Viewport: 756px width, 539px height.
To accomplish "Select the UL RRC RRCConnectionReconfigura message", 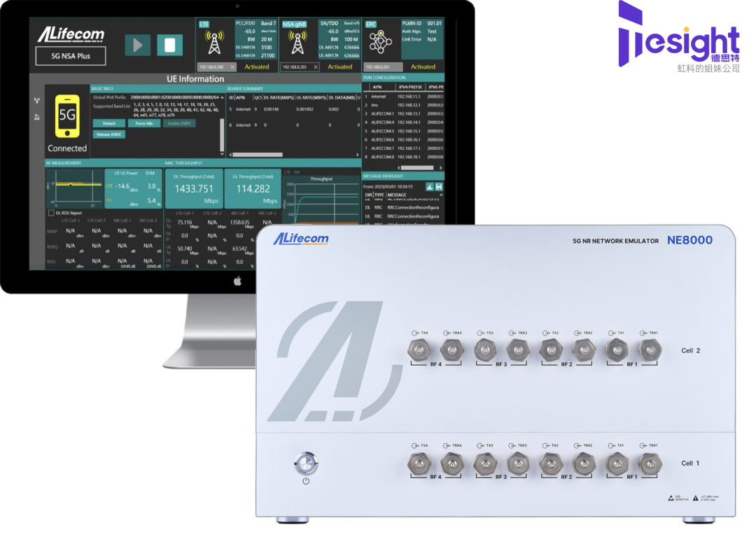I will tap(402, 216).
